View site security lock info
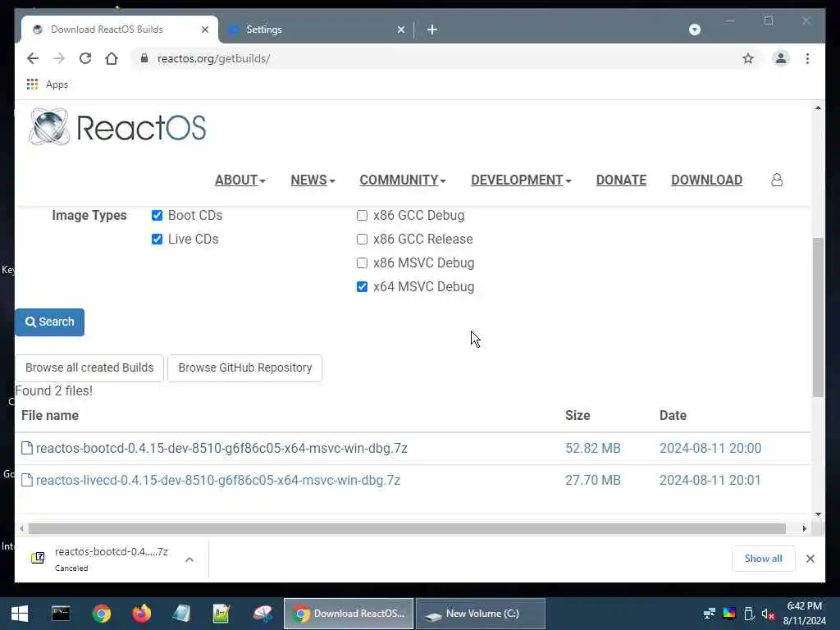840x630 pixels. tap(144, 58)
